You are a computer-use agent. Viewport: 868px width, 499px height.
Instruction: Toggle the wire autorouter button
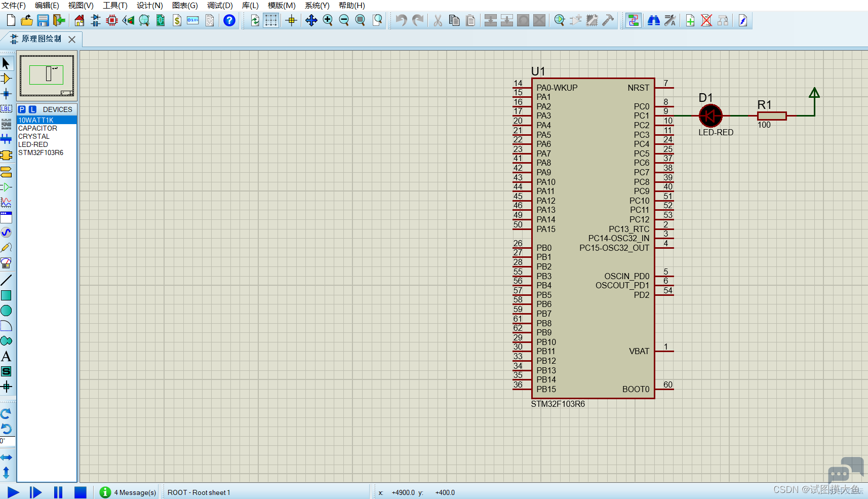point(633,20)
